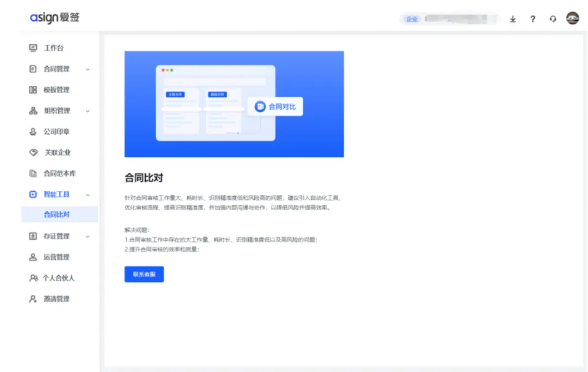This screenshot has width=588, height=372.
Task: Click the 合同范本库 contract library icon
Action: pyautogui.click(x=33, y=173)
